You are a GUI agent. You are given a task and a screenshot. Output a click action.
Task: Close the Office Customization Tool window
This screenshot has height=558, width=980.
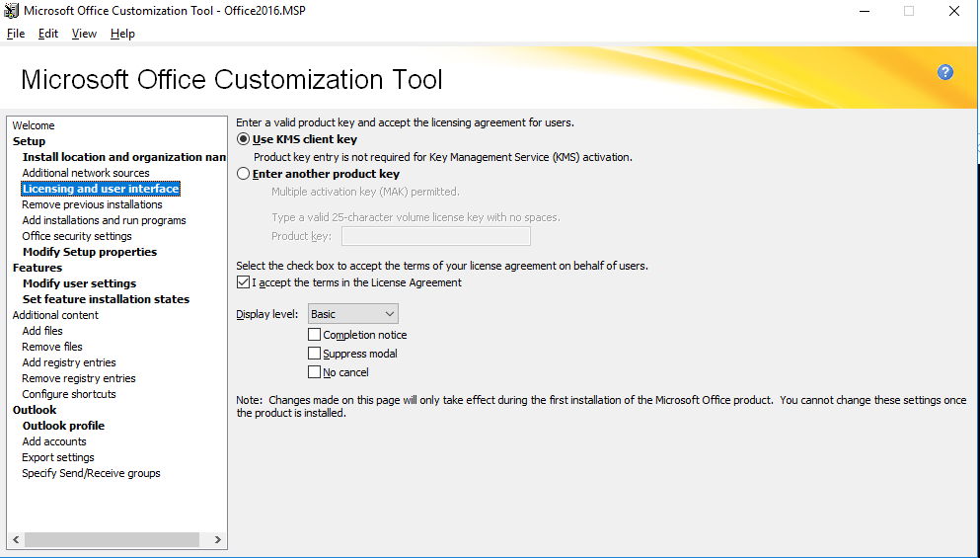[953, 11]
